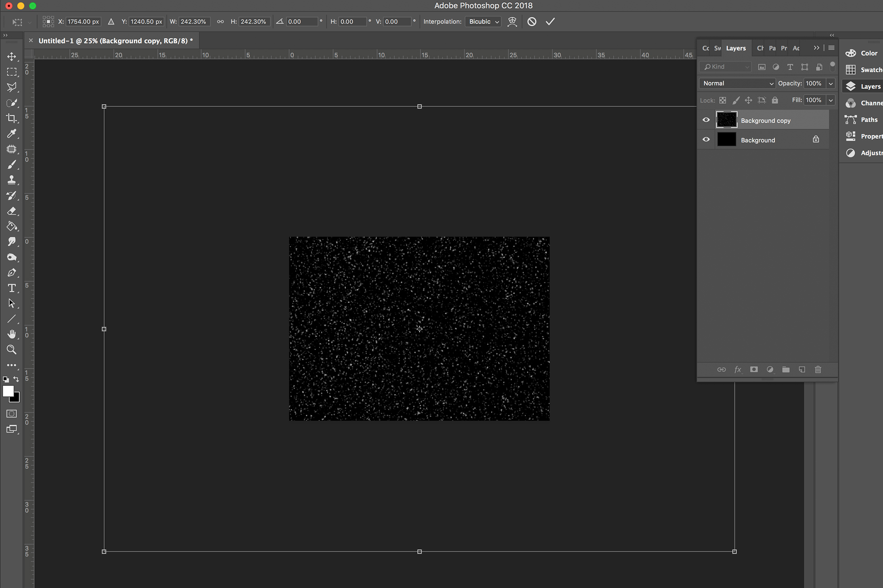Open the Color panel button

coord(864,53)
